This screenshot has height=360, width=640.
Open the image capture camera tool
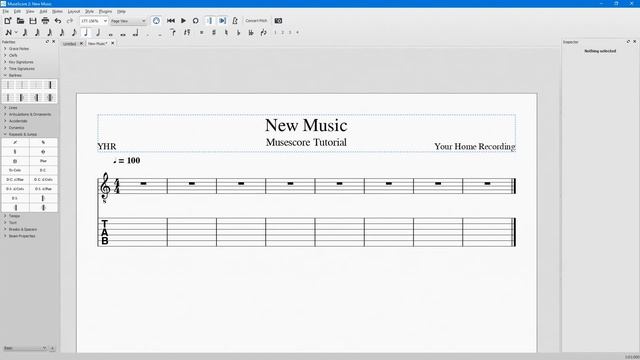[278, 21]
